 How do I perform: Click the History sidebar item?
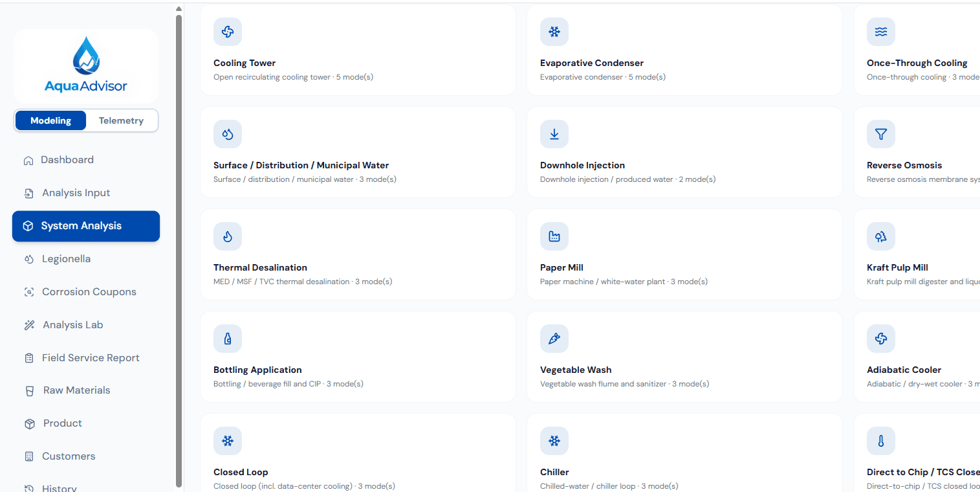[x=86, y=488]
